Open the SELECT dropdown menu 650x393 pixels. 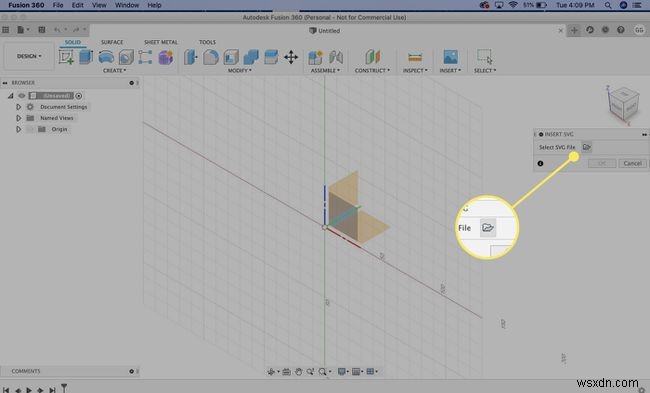(x=485, y=70)
